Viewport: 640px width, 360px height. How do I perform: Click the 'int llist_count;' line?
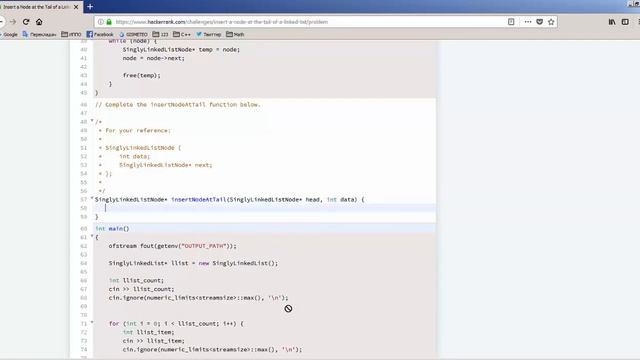(136, 280)
